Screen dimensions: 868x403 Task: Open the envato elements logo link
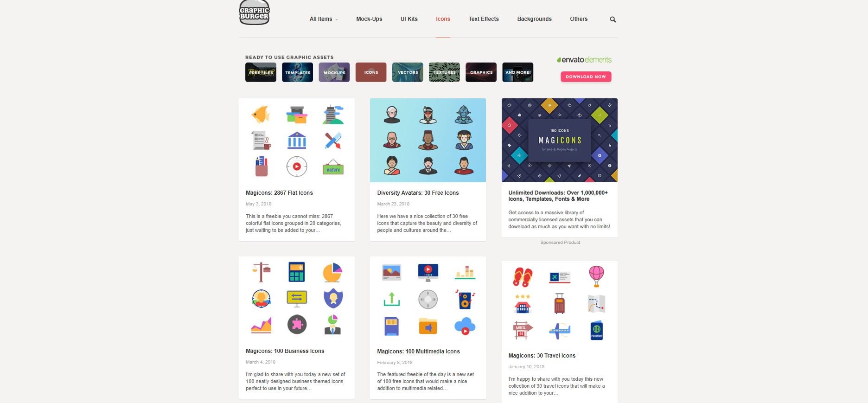click(x=584, y=60)
